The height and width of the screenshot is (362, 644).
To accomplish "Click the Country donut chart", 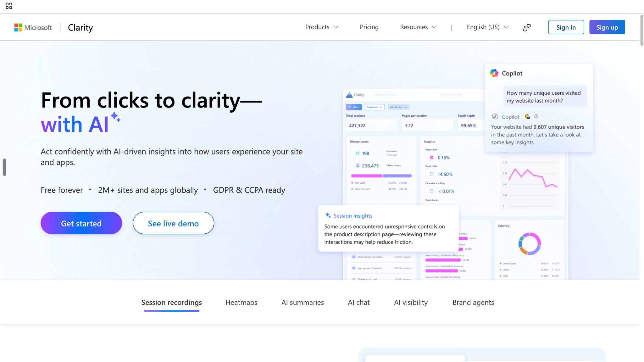I will pos(530,244).
